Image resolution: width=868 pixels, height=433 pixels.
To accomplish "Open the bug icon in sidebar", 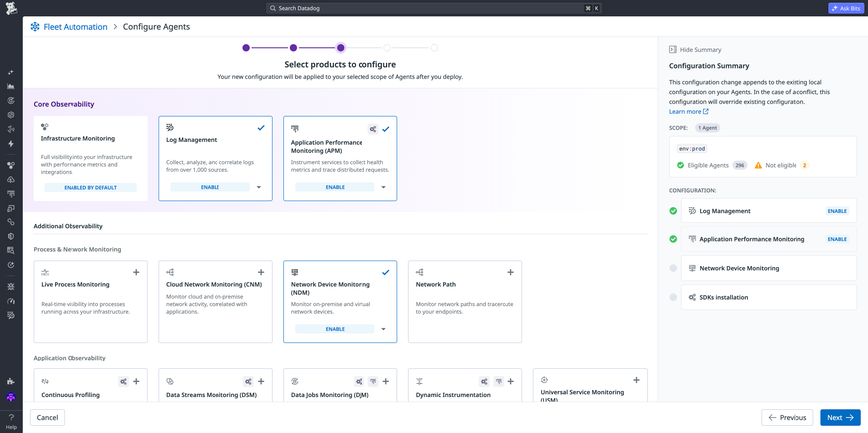I will pyautogui.click(x=11, y=287).
